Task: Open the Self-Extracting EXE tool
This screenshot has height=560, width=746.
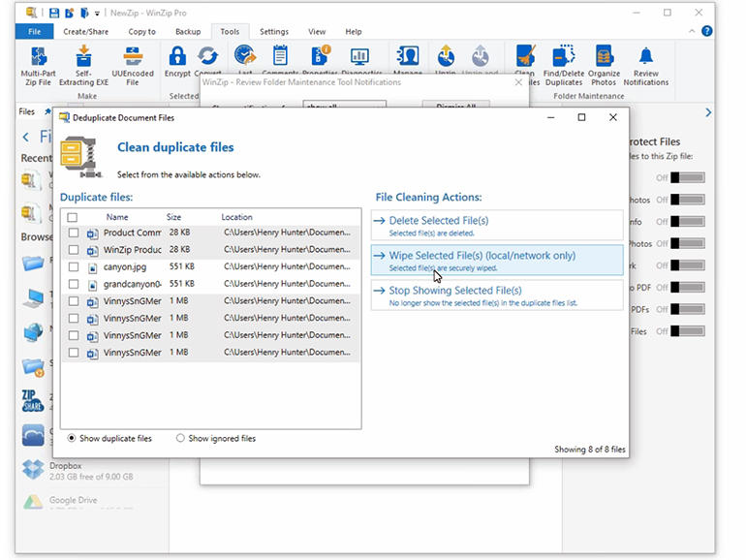Action: tap(83, 66)
